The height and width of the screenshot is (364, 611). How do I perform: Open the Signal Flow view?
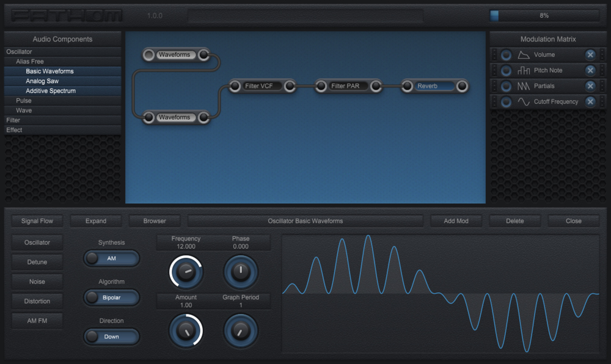pos(37,220)
